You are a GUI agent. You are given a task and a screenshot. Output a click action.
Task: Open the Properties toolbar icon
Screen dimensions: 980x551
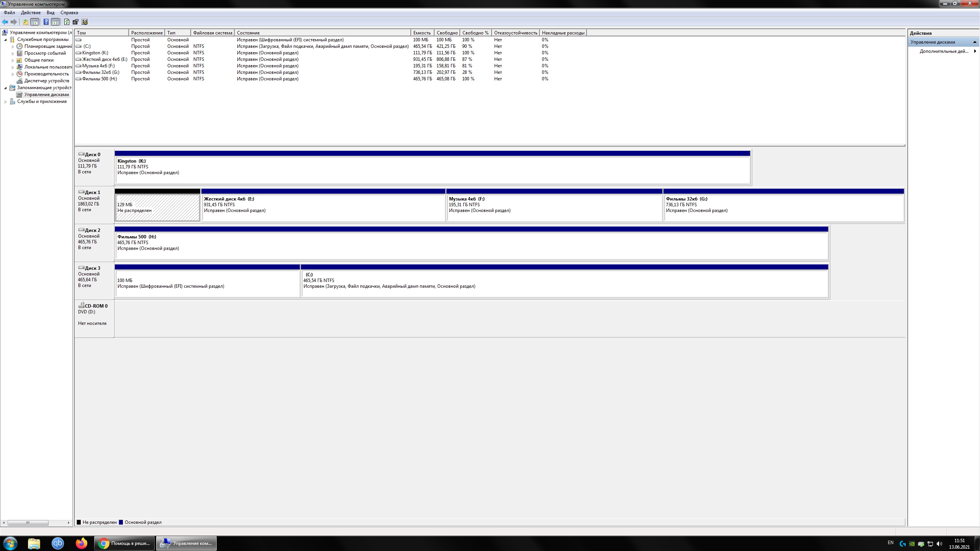pyautogui.click(x=75, y=22)
